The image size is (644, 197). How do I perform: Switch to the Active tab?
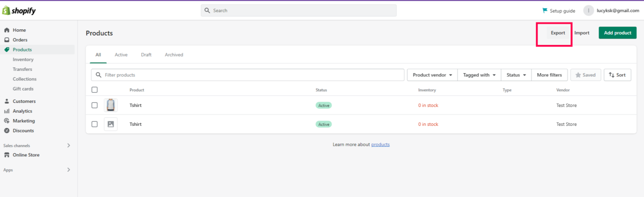coord(121,55)
